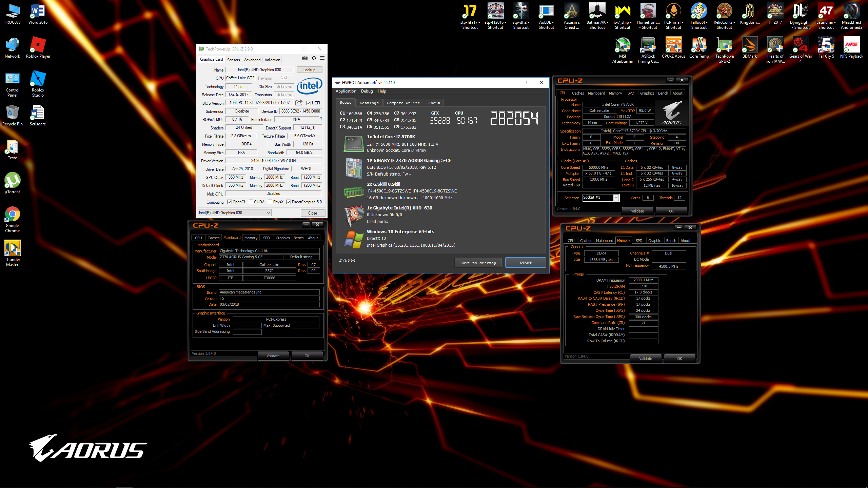Open the Far Cry 5 desktop icon
The image size is (868, 488).
click(x=826, y=48)
